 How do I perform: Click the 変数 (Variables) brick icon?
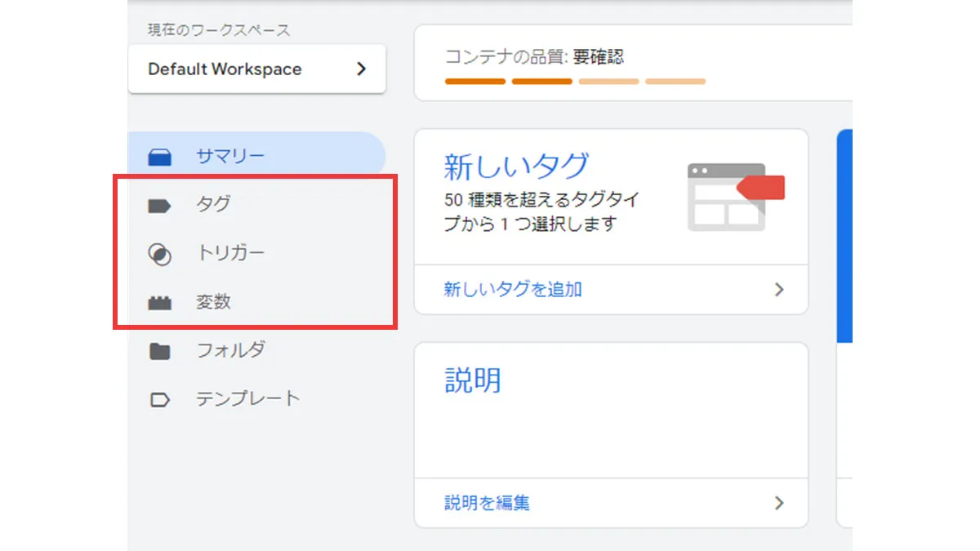[x=161, y=301]
